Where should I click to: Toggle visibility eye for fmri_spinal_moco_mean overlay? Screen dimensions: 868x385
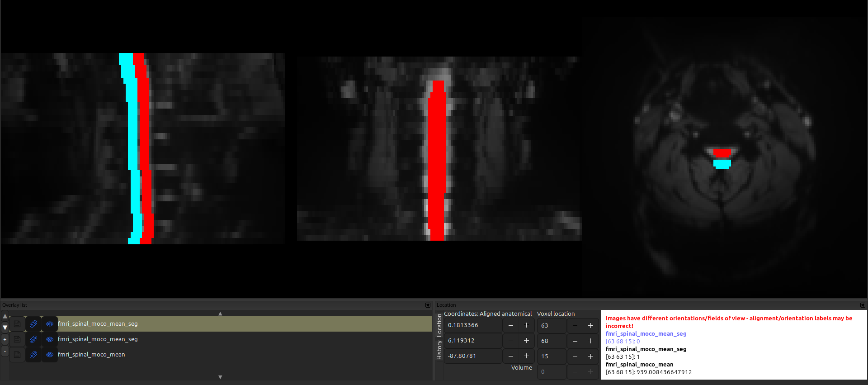(x=50, y=355)
